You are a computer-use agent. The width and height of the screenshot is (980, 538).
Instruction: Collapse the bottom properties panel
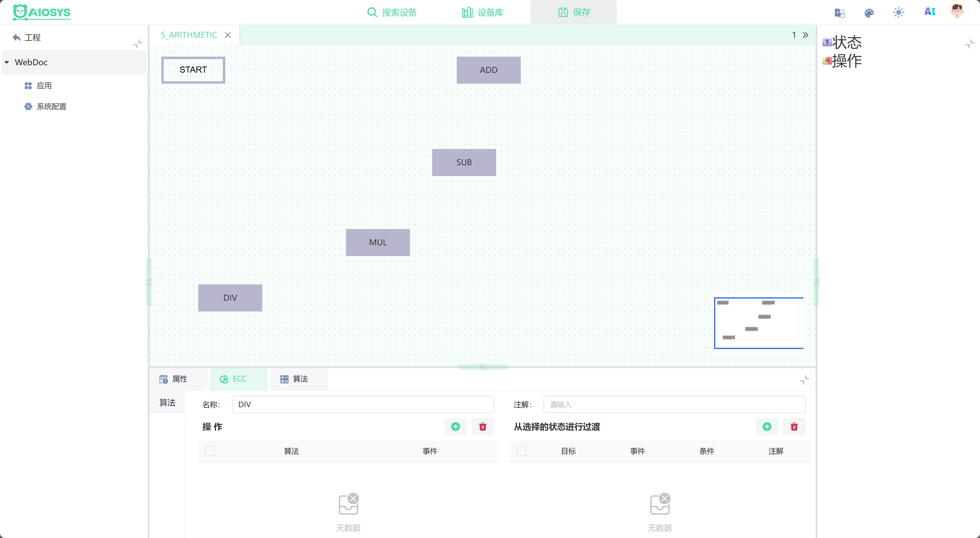[x=804, y=380]
